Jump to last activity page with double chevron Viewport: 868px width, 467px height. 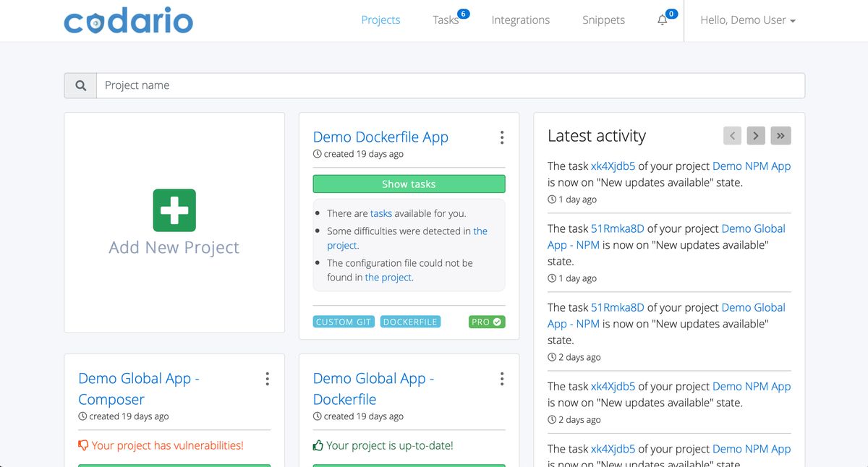[780, 135]
